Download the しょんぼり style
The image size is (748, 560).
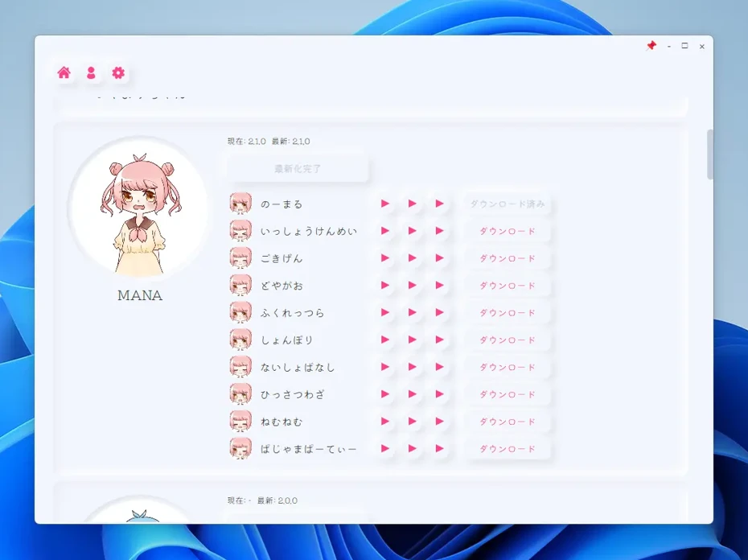tap(507, 340)
